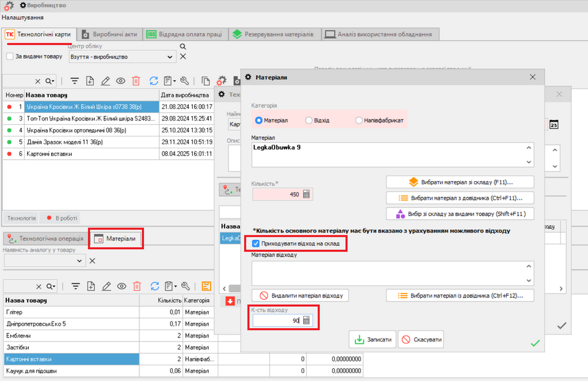Click the orange save icon in the materials toolbar
The height and width of the screenshot is (381, 588).
pos(206,286)
